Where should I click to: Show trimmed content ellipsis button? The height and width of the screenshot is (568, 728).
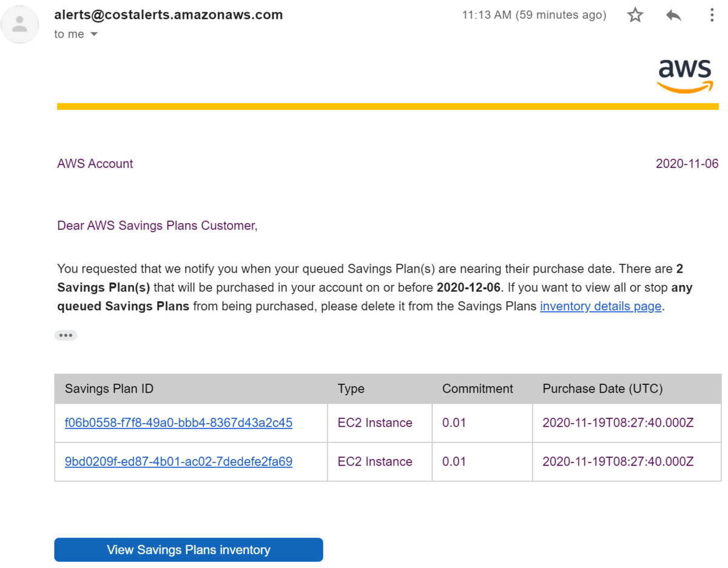66,335
